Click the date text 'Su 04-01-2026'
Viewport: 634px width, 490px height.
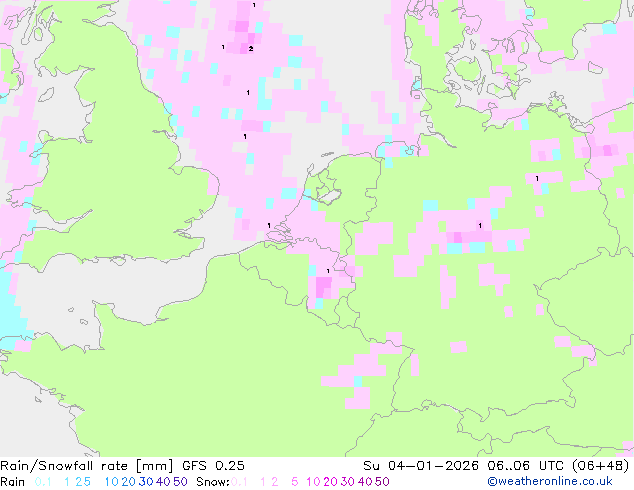pos(421,466)
